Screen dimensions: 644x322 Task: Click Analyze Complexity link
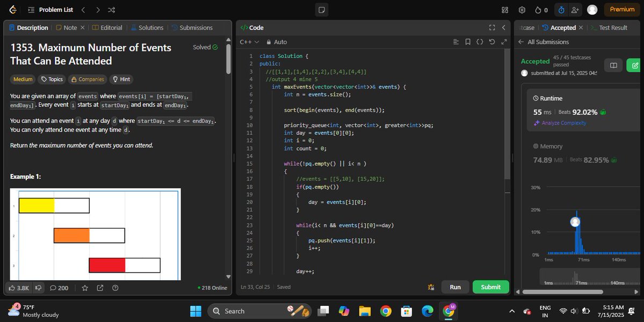coord(560,123)
